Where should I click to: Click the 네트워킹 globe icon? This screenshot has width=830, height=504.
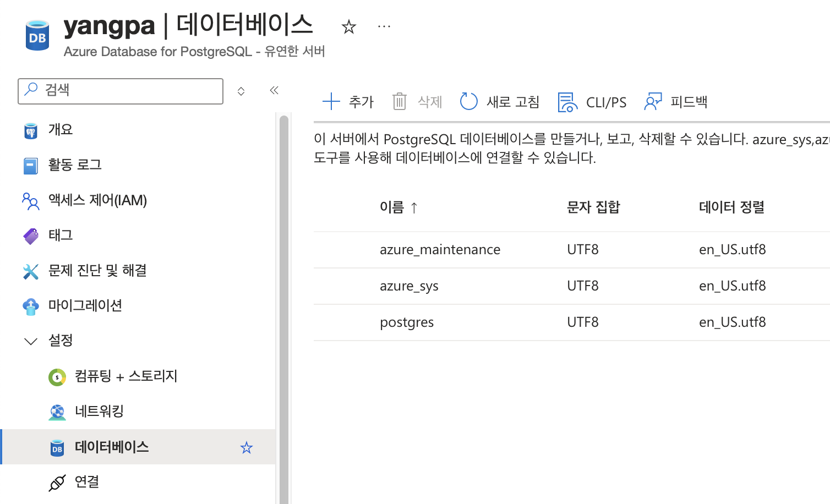pyautogui.click(x=57, y=412)
